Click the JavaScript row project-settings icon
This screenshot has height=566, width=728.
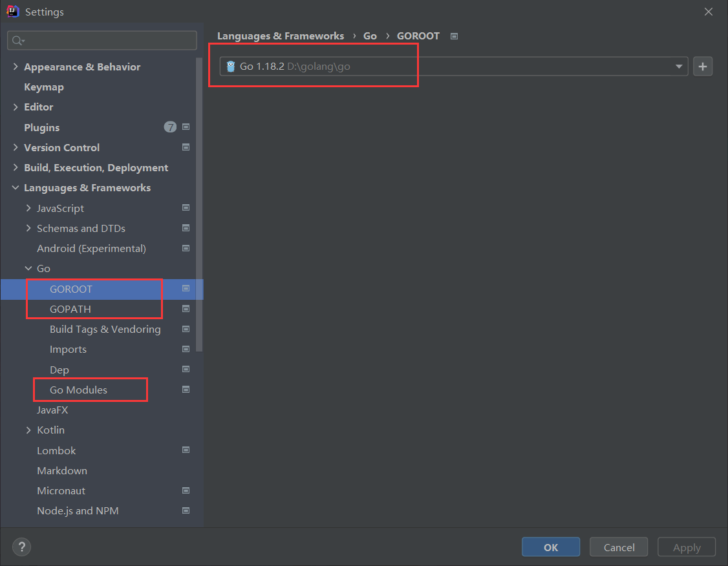(186, 207)
